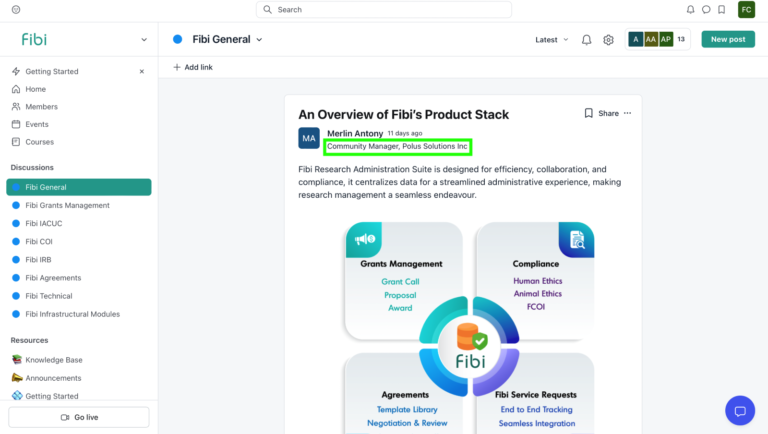Click the 13 members count
The height and width of the screenshot is (434, 768).
click(681, 39)
